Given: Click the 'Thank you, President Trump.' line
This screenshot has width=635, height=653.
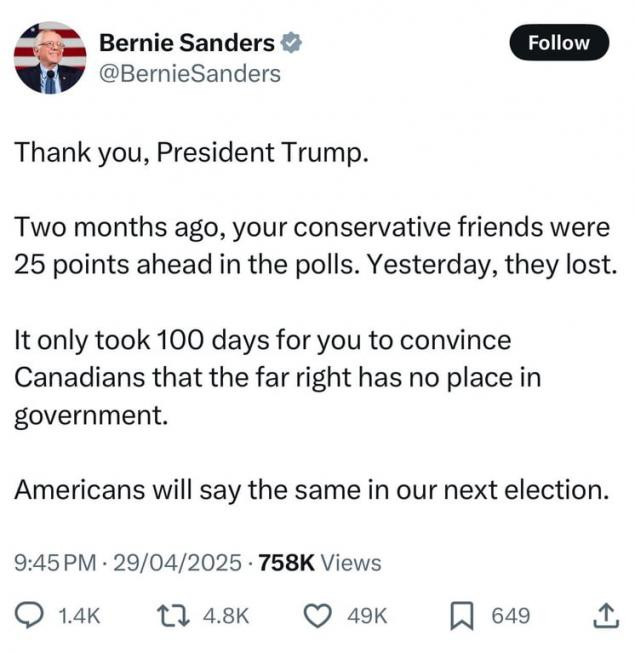Looking at the screenshot, I should tap(192, 152).
